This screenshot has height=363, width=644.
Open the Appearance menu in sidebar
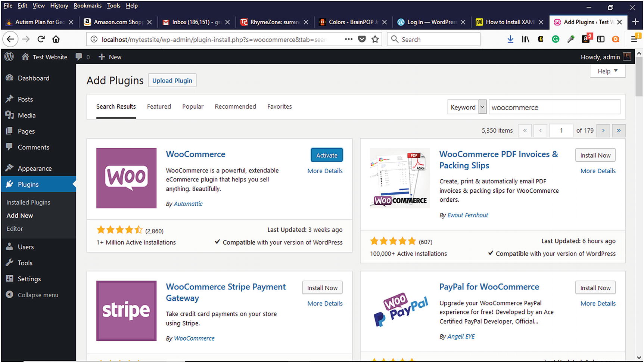tap(34, 168)
